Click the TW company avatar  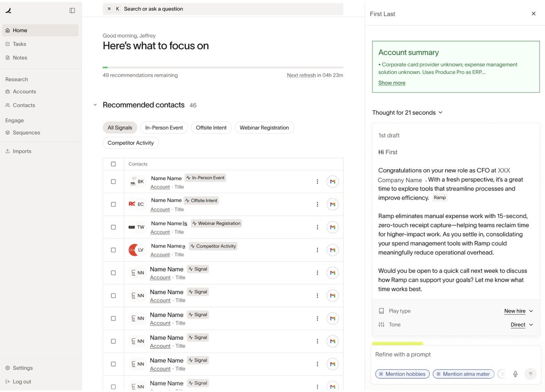[132, 227]
